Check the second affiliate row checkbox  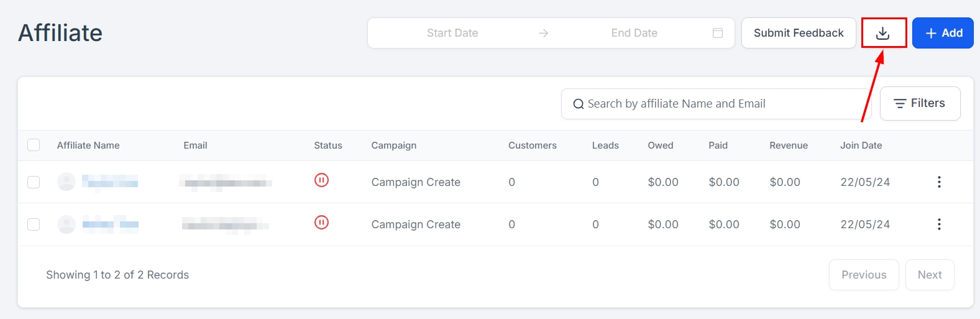tap(34, 224)
